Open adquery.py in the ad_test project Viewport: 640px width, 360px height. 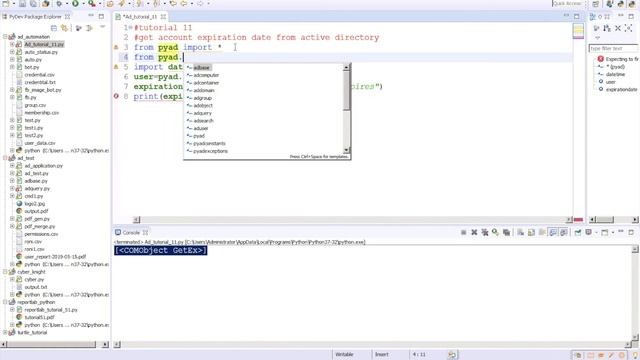pos(37,189)
